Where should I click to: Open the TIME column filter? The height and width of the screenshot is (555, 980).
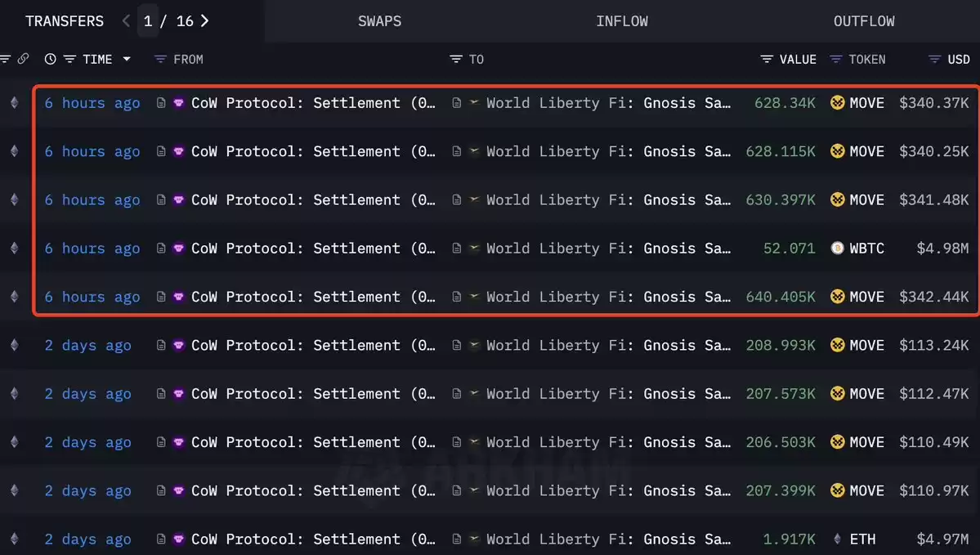69,59
